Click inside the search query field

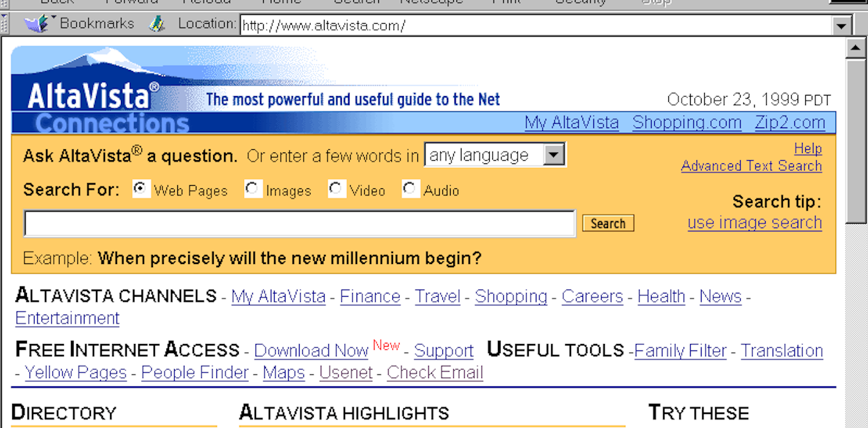coord(300,222)
